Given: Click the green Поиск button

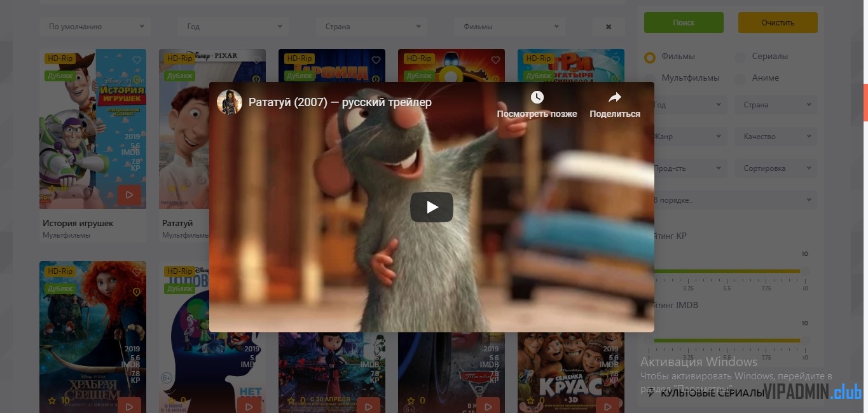Looking at the screenshot, I should (x=684, y=22).
